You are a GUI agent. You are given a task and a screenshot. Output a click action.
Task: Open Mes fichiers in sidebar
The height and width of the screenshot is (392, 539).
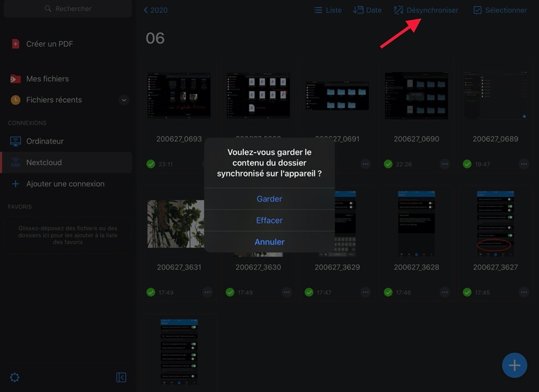(x=47, y=79)
